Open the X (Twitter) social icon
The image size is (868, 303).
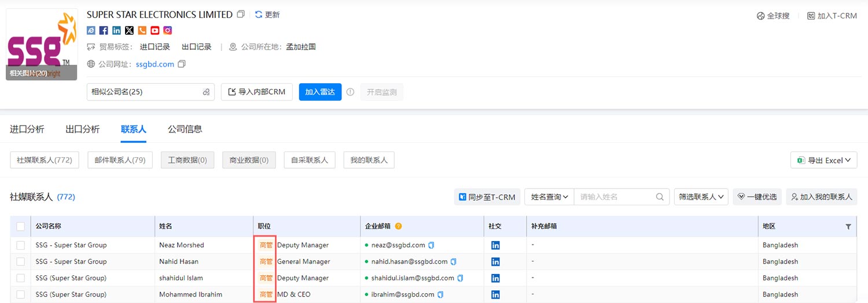point(129,30)
